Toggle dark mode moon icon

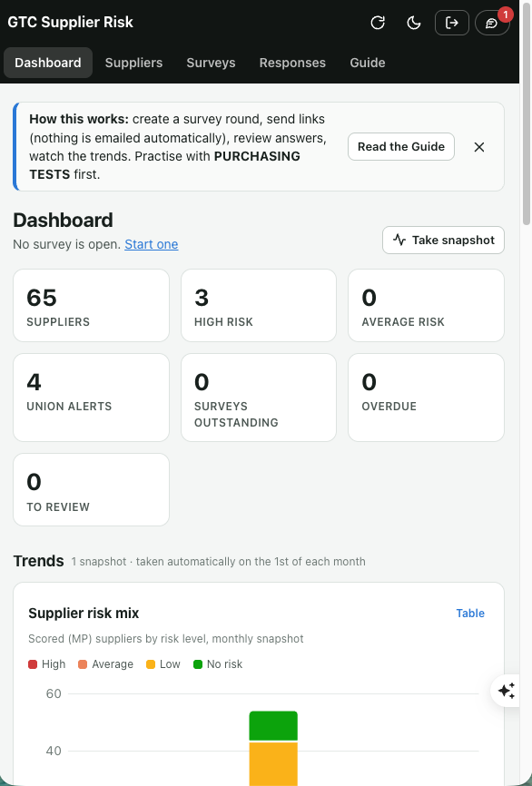coord(414,23)
